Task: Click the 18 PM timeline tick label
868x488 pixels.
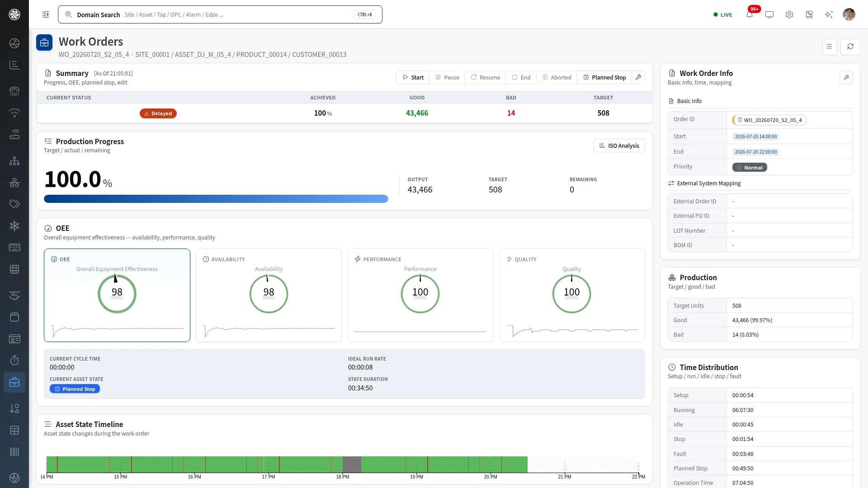Action: pos(343,477)
